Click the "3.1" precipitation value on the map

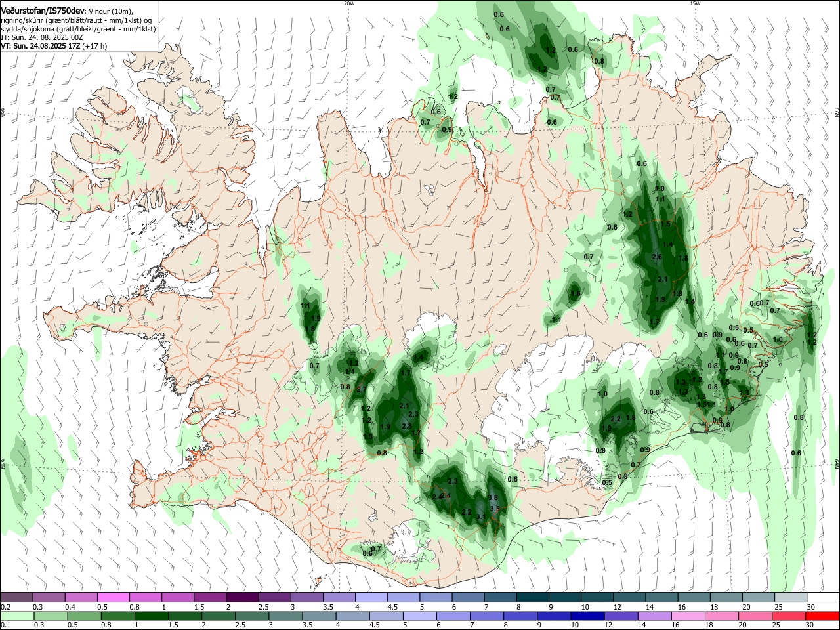point(481,517)
